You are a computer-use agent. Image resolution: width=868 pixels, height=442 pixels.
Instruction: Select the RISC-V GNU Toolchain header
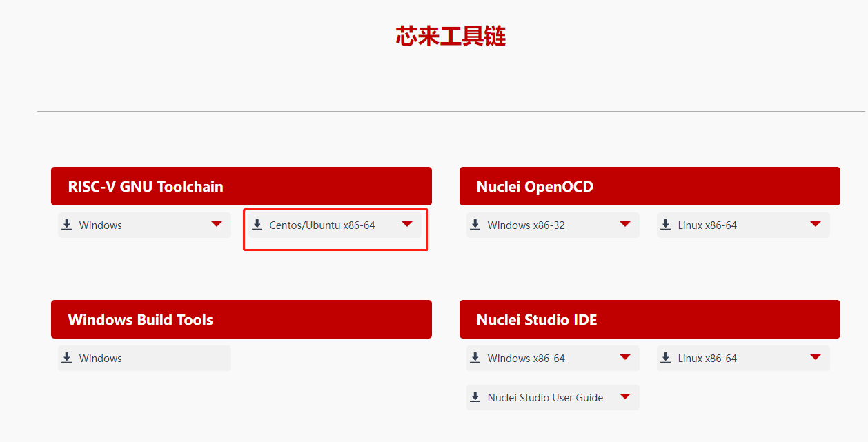coord(241,186)
